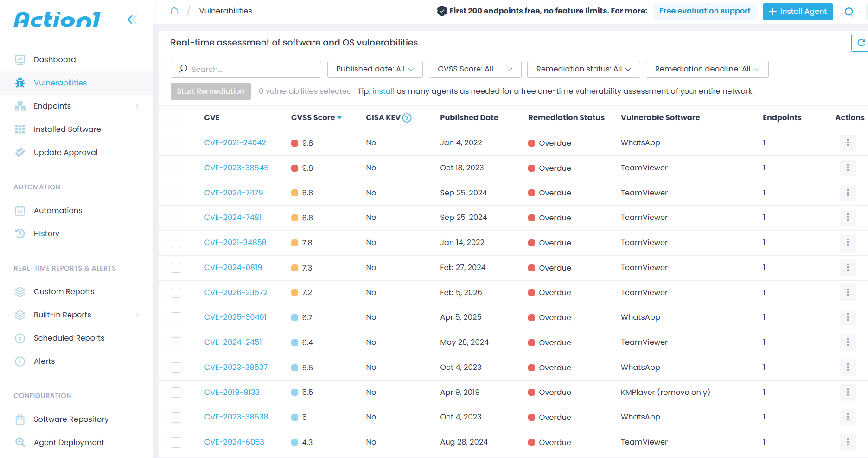Open Installed Software from the sidebar
This screenshot has height=458, width=868.
(67, 129)
